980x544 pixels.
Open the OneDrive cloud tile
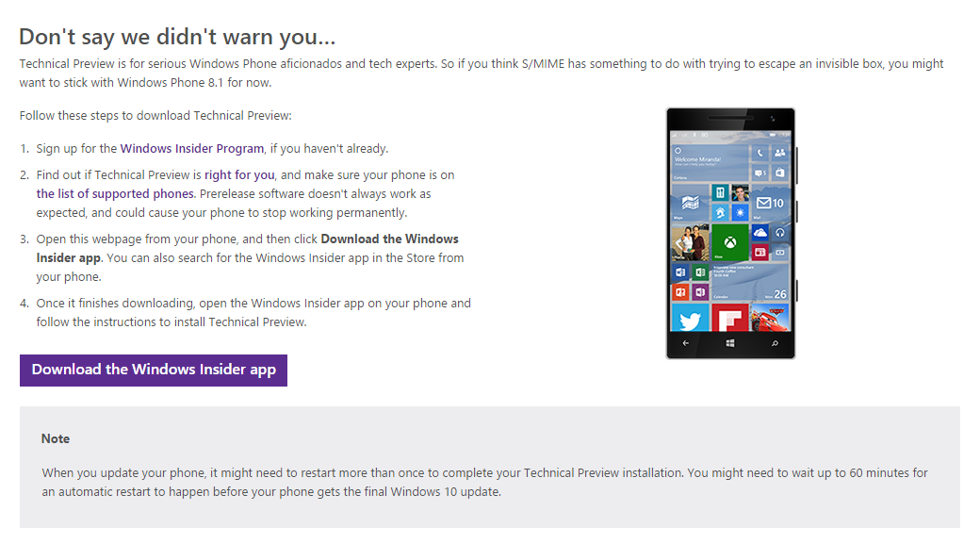click(760, 233)
